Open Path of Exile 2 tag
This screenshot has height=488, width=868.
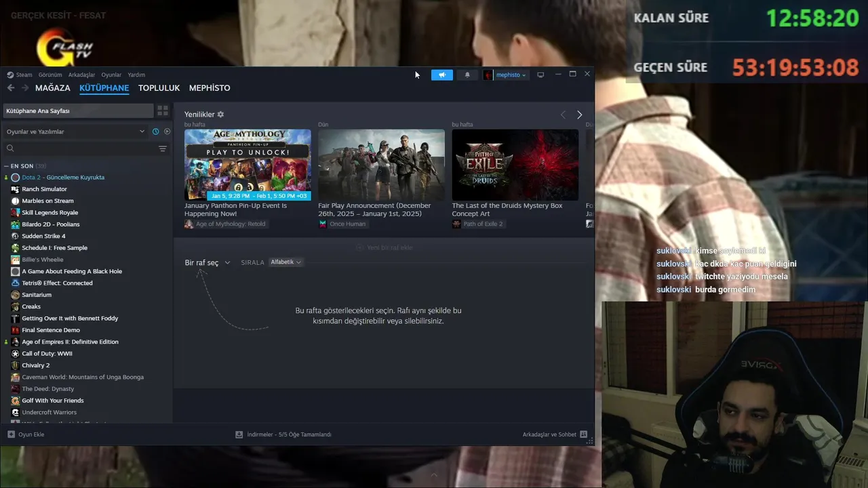click(x=478, y=224)
